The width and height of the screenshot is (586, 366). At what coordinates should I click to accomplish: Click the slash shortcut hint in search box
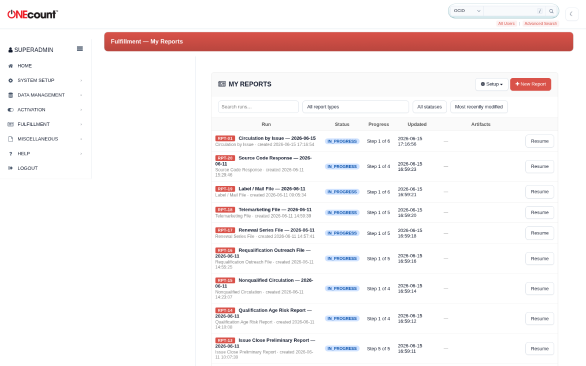click(x=540, y=11)
